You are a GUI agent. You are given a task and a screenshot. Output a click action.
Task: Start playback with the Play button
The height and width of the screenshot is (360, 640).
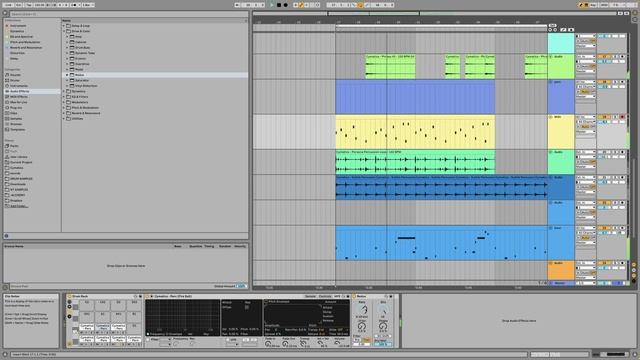point(272,5)
